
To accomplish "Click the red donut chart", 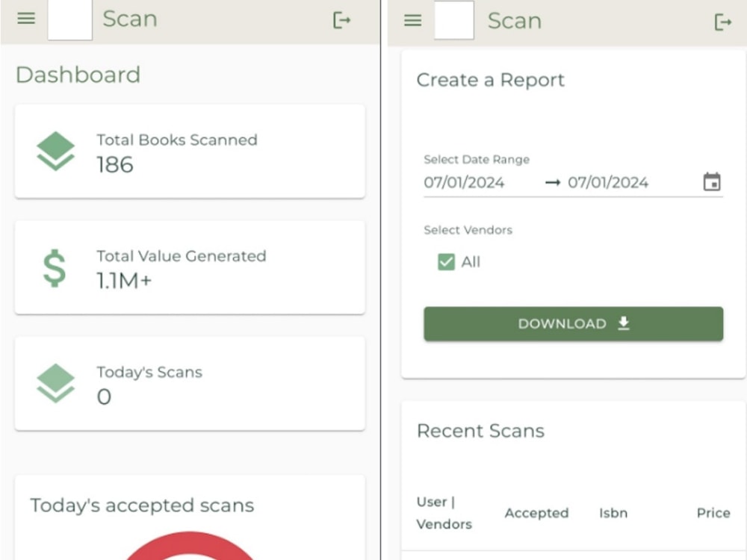I will [190, 546].
